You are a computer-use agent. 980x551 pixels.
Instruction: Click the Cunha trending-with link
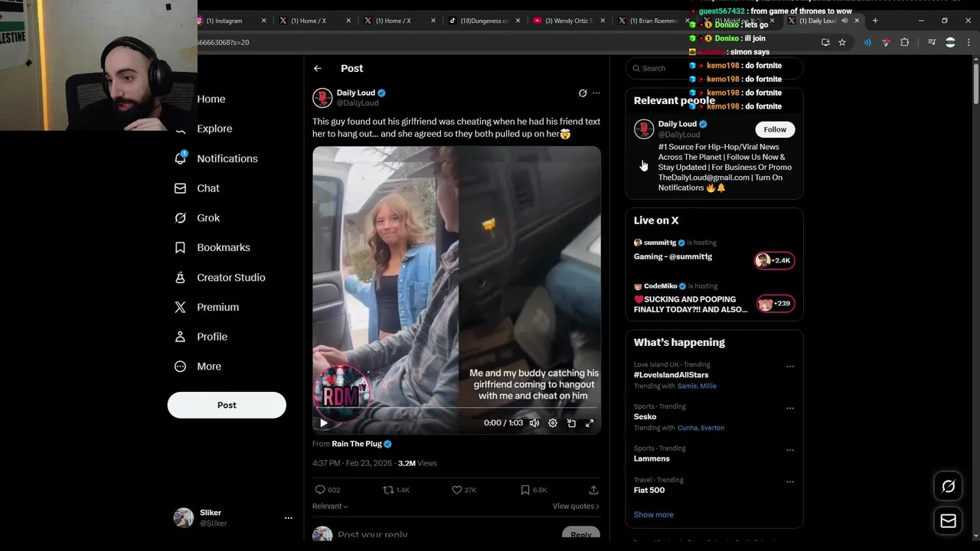688,428
